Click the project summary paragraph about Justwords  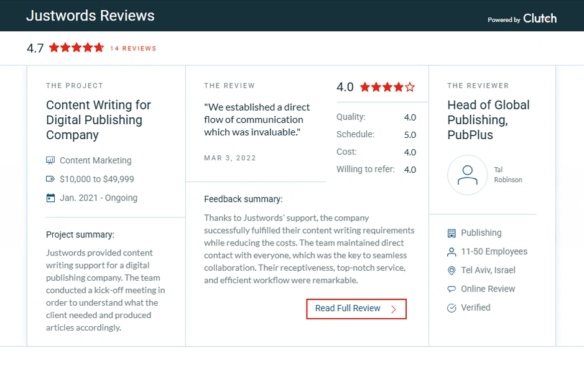105,291
